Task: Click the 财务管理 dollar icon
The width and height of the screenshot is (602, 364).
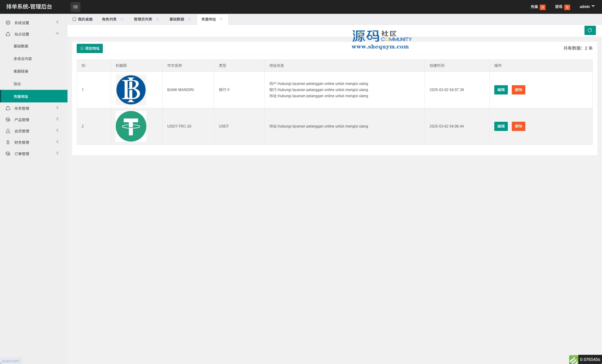Action: click(x=8, y=142)
